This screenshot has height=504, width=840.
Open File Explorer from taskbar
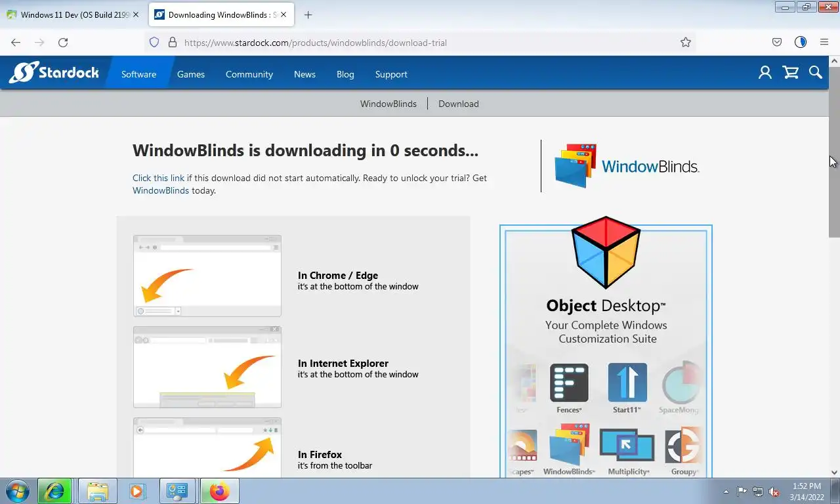point(98,491)
